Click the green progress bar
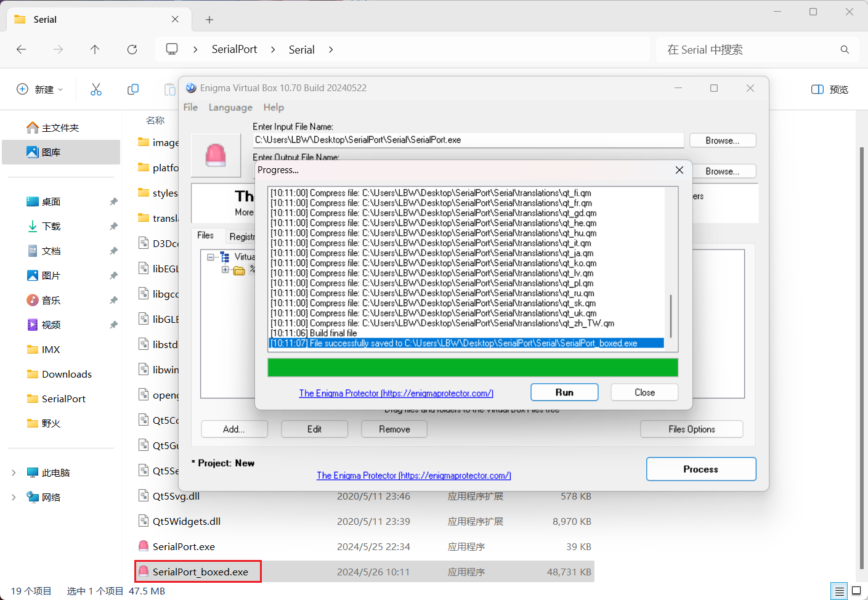This screenshot has height=600, width=868. point(473,368)
